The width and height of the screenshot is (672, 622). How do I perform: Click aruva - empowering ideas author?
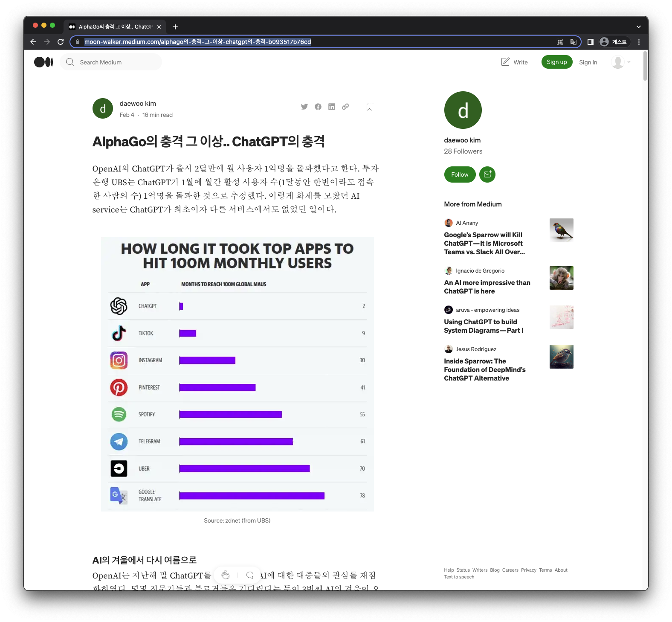[x=488, y=310]
